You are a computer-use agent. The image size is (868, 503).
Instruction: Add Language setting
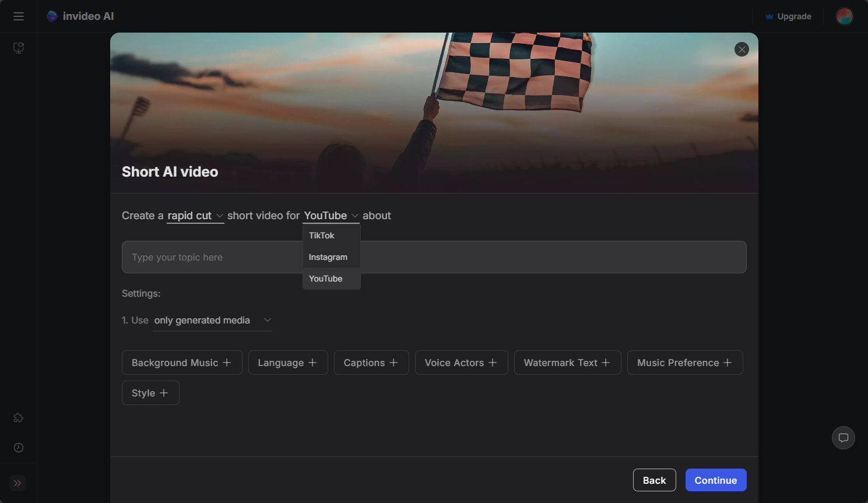coord(288,363)
